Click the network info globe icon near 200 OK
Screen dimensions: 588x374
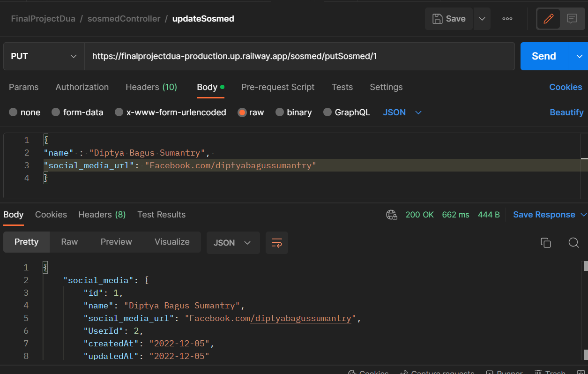[x=392, y=215]
